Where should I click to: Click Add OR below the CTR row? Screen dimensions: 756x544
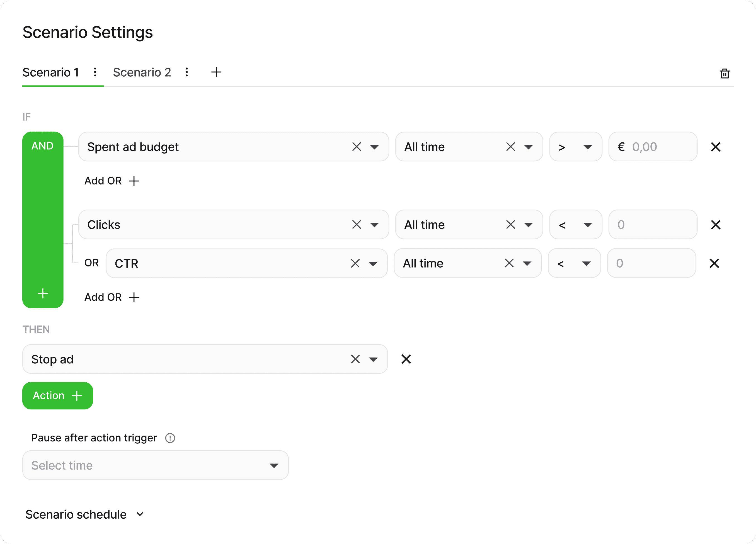click(112, 297)
